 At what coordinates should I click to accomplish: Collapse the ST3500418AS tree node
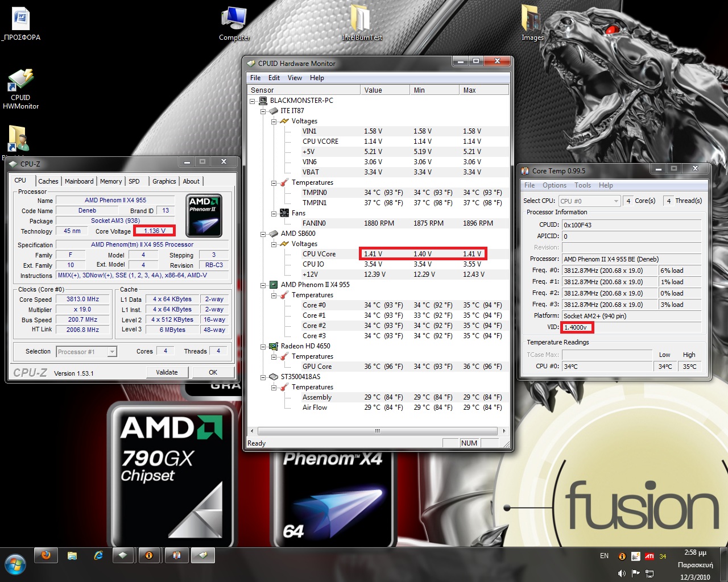[x=263, y=377]
